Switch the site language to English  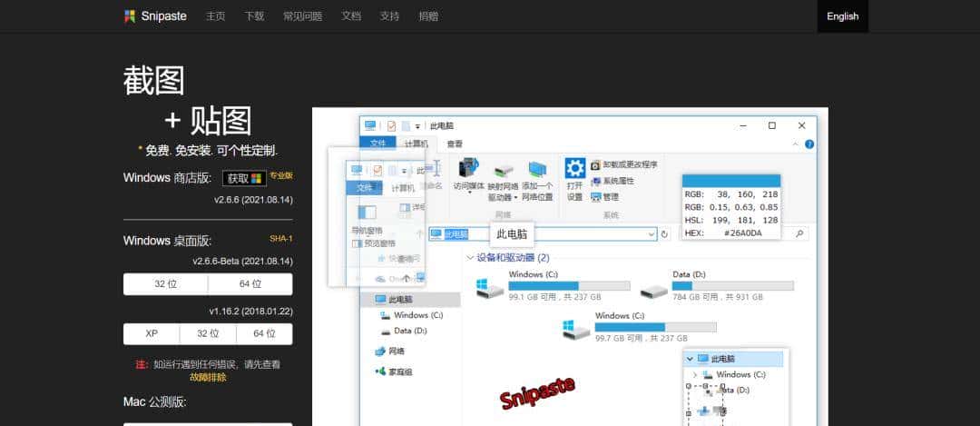click(842, 16)
